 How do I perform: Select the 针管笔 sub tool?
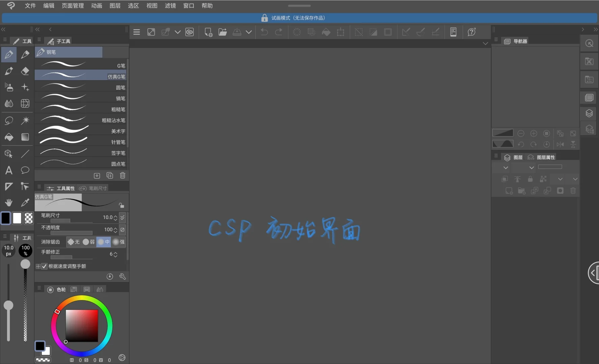point(81,141)
